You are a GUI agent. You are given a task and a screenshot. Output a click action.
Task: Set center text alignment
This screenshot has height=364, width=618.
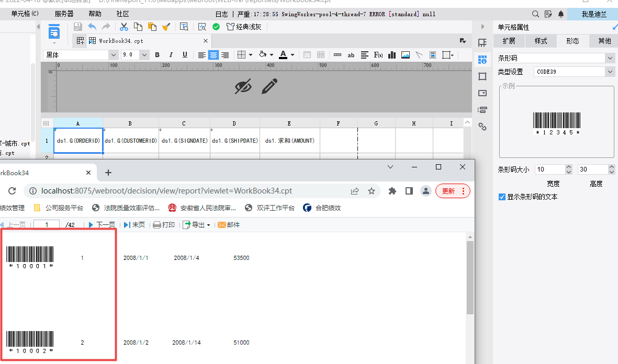tap(213, 55)
